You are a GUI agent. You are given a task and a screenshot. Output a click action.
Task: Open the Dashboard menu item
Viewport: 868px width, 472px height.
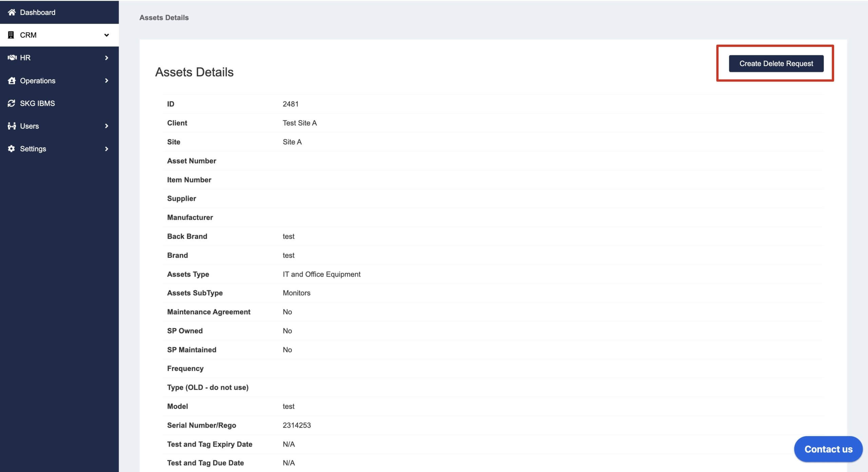click(59, 12)
